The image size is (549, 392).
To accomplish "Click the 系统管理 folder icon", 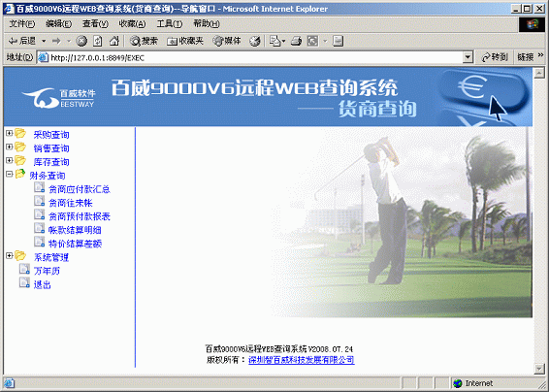I will (x=20, y=256).
